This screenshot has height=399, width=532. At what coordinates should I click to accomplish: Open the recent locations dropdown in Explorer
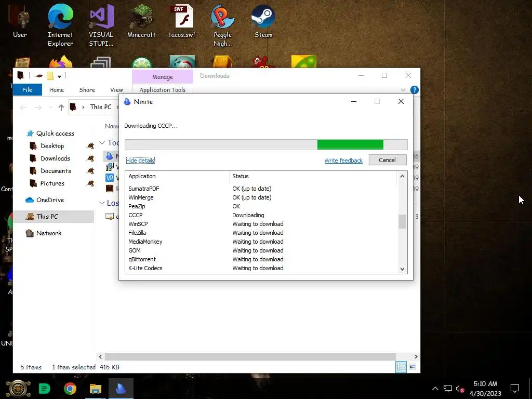point(50,108)
